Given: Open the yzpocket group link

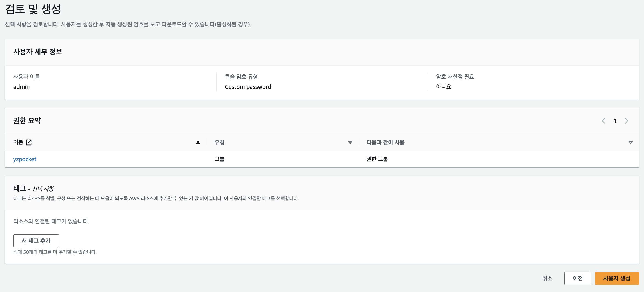Looking at the screenshot, I should pyautogui.click(x=25, y=159).
